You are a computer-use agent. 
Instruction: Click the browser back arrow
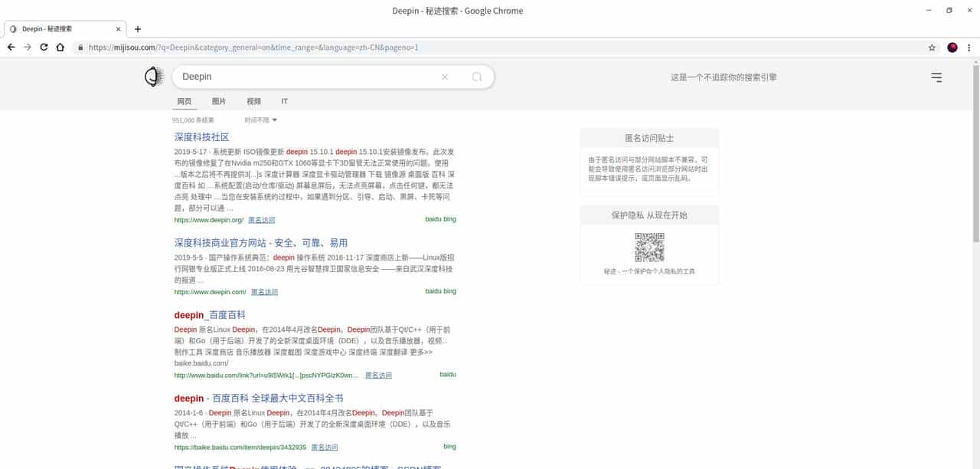tap(11, 47)
